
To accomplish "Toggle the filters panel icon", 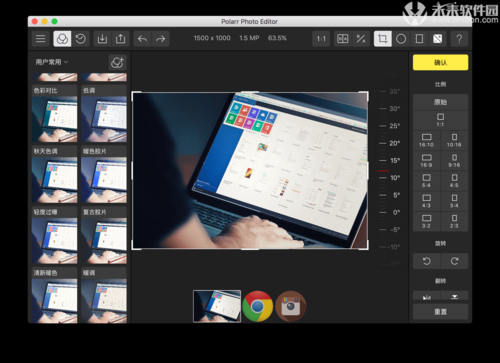I will pyautogui.click(x=62, y=39).
